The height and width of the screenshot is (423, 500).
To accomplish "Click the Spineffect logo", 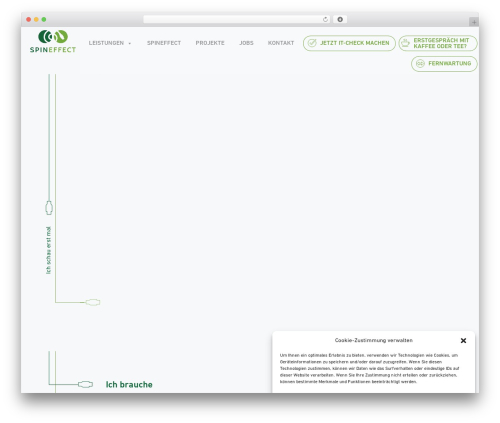I will click(53, 41).
